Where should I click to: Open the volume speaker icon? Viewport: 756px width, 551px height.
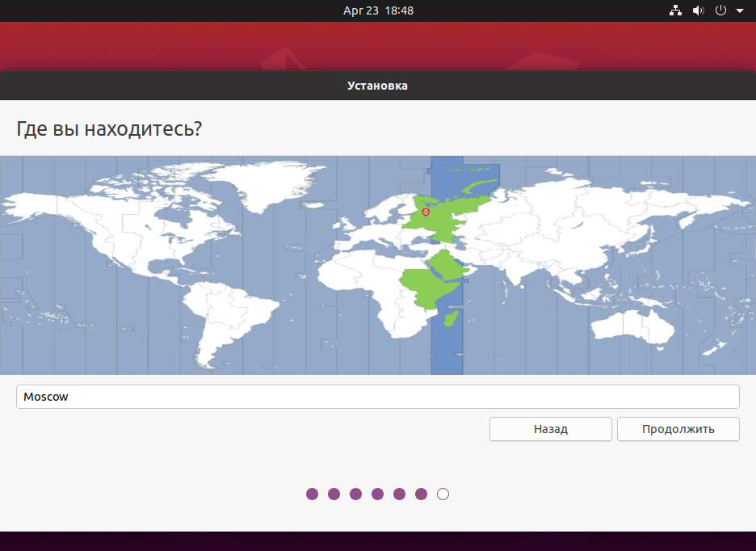click(698, 11)
